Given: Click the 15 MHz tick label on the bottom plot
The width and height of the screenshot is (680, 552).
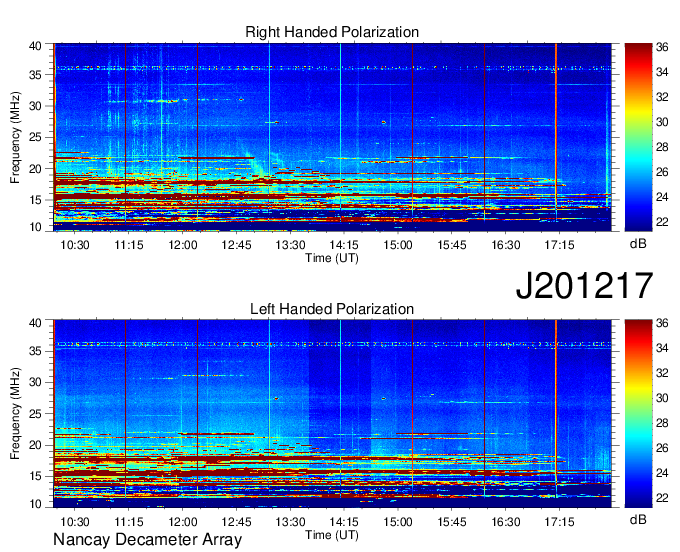Looking at the screenshot, I should pyautogui.click(x=35, y=477).
